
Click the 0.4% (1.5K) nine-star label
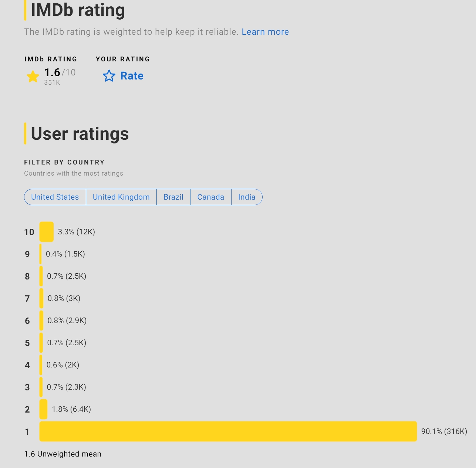coord(65,254)
